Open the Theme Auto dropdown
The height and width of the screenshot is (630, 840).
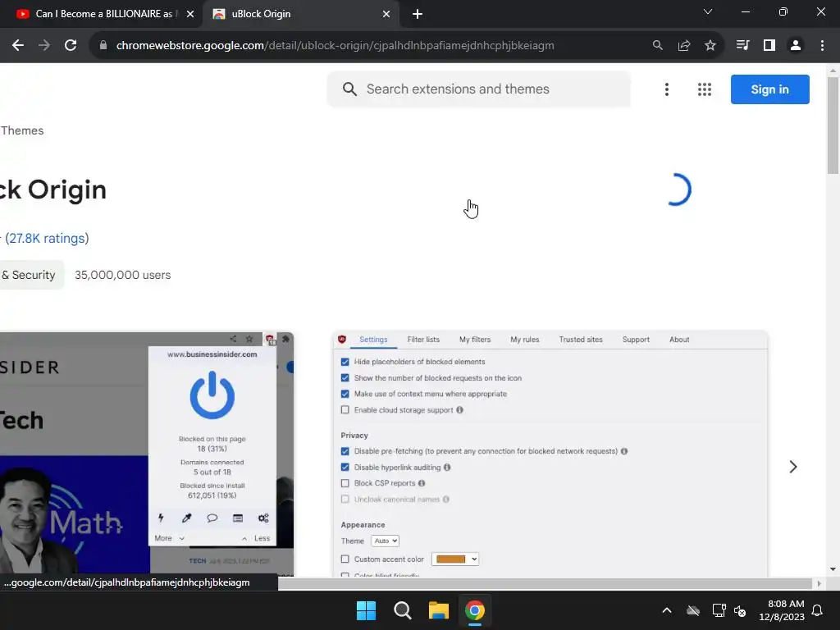(x=385, y=541)
